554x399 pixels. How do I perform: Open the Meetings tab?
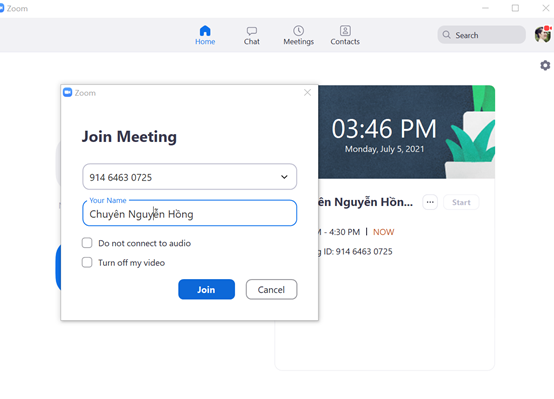[299, 35]
